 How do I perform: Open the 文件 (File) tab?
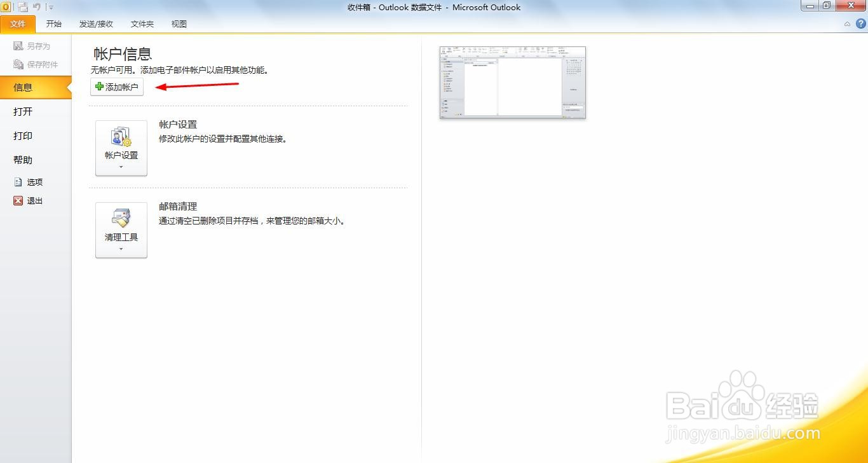coord(18,24)
